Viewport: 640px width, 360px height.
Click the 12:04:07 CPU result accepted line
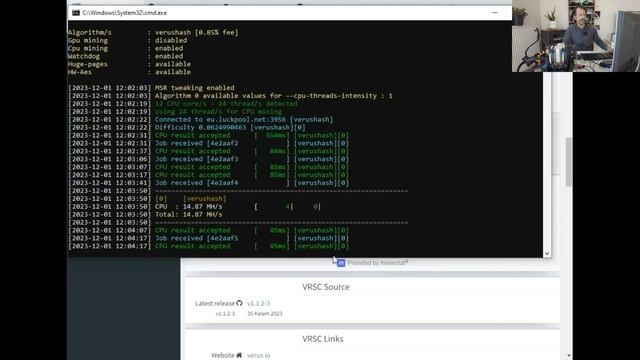(x=208, y=230)
